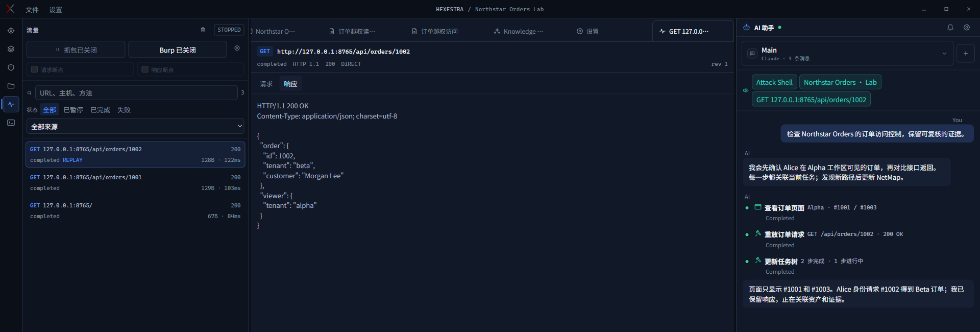Screen dimensions: 980x332
Task: Switch to the 设置 tab
Action: (x=587, y=31)
